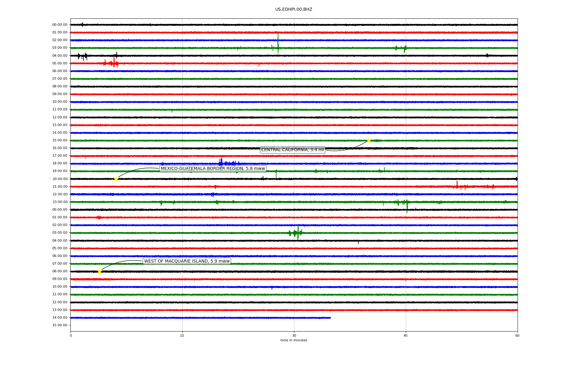Click the West of Macquarie Island star marker
This screenshot has width=588, height=368.
(x=100, y=271)
